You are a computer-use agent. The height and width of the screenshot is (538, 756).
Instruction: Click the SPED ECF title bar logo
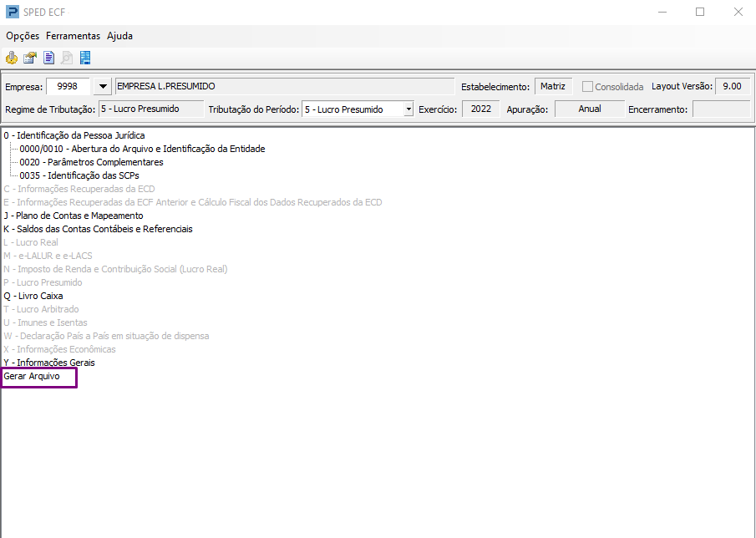point(12,12)
